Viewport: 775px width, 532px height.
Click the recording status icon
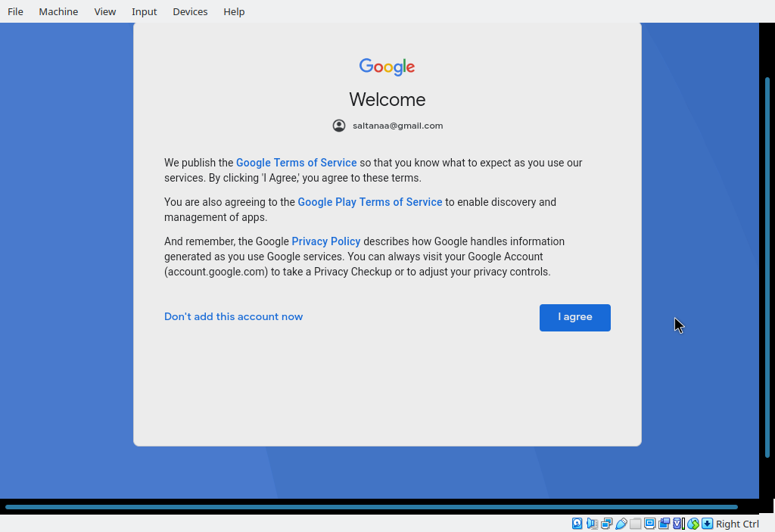[665, 524]
